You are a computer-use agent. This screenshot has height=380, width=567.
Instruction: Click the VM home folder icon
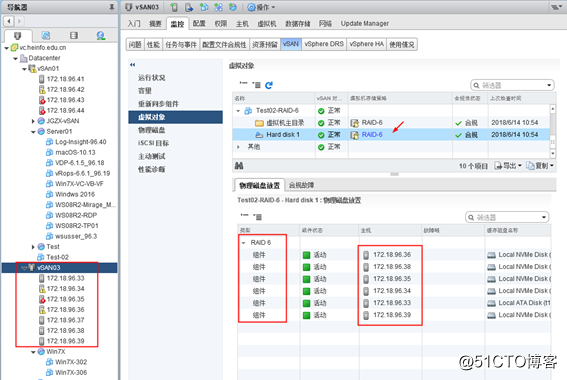(259, 123)
